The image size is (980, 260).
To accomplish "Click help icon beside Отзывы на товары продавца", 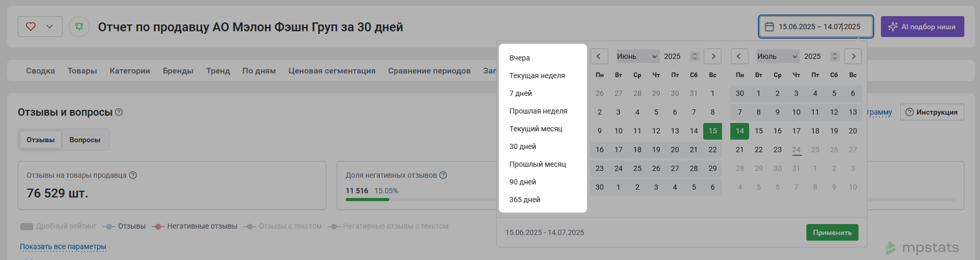I will 133,175.
